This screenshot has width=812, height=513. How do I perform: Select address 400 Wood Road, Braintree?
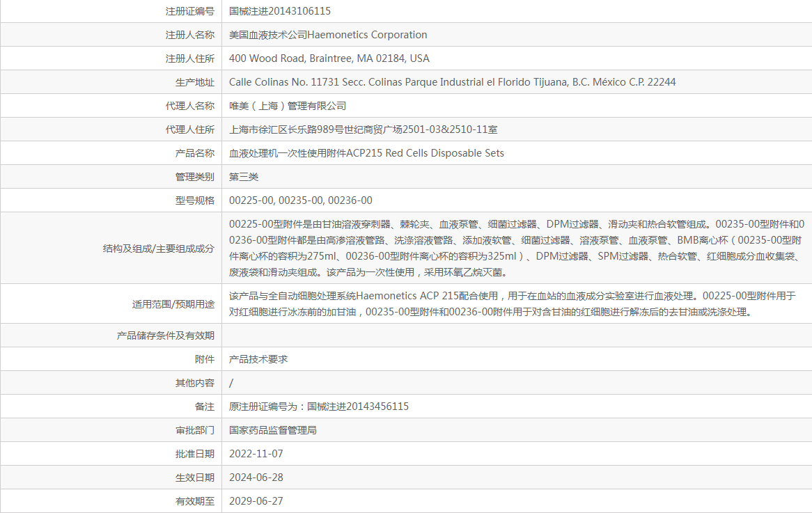click(329, 58)
